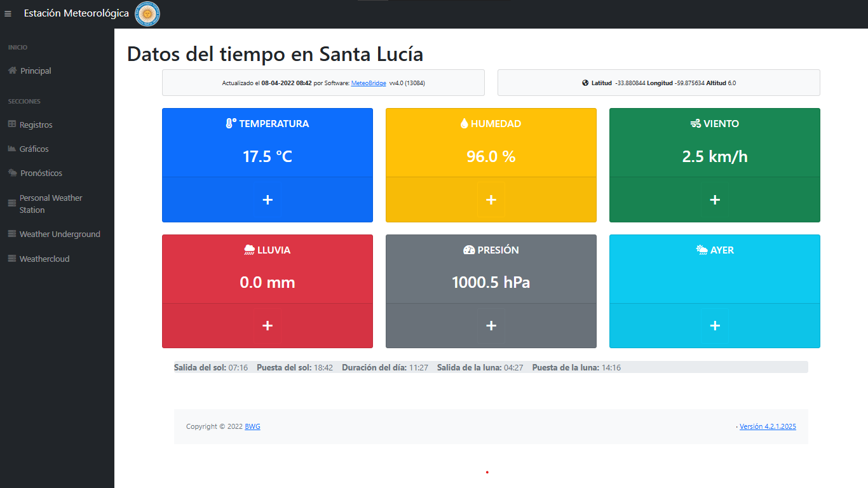Viewport: 868px width, 488px height.
Task: Click the station sun logo emblem
Action: (147, 14)
